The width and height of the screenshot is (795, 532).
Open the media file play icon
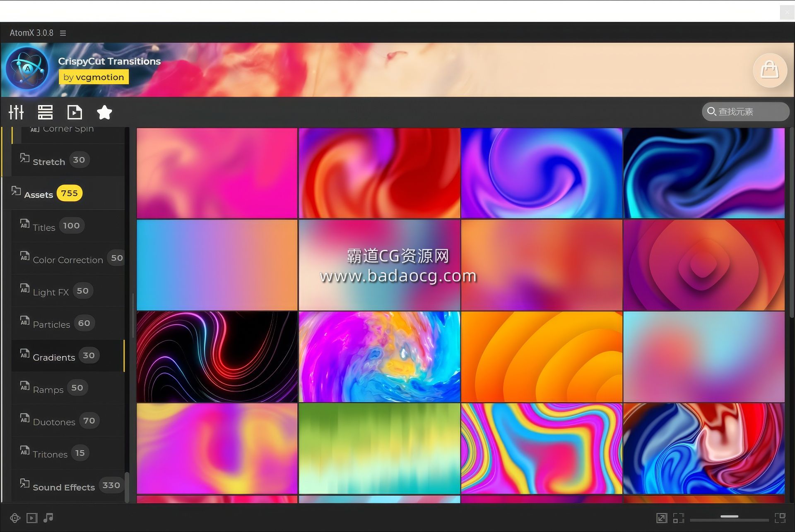point(75,112)
